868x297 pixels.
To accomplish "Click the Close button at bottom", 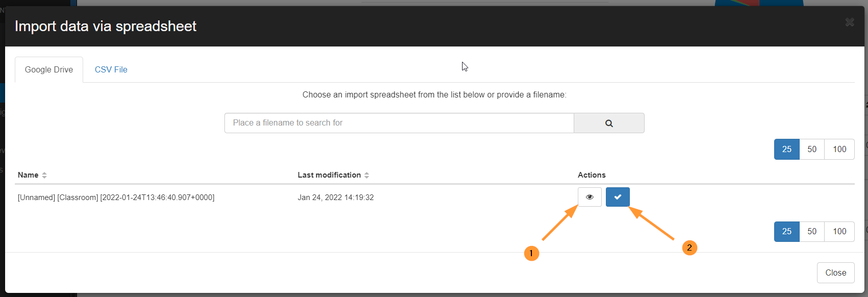I will (836, 273).
